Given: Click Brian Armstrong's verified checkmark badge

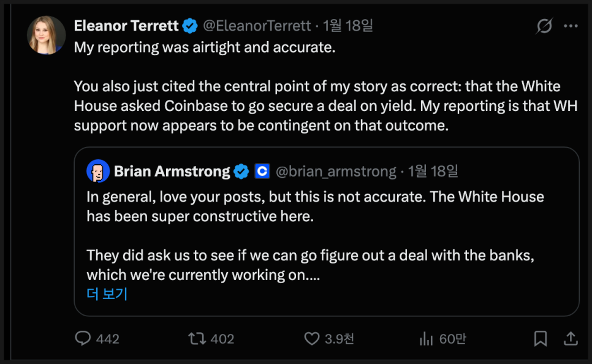Looking at the screenshot, I should click(x=241, y=172).
